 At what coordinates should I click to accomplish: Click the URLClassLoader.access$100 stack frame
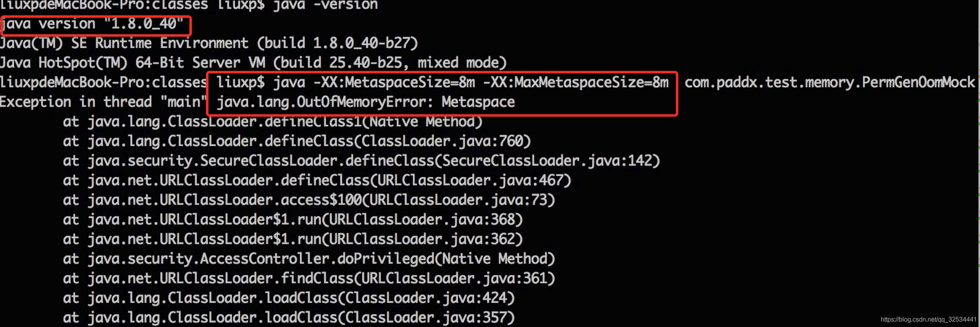point(309,201)
